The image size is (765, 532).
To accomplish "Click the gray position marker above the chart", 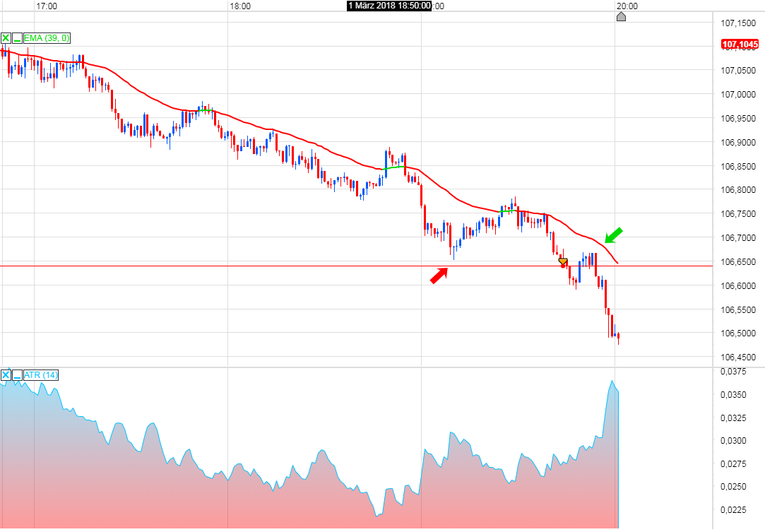I will [621, 16].
